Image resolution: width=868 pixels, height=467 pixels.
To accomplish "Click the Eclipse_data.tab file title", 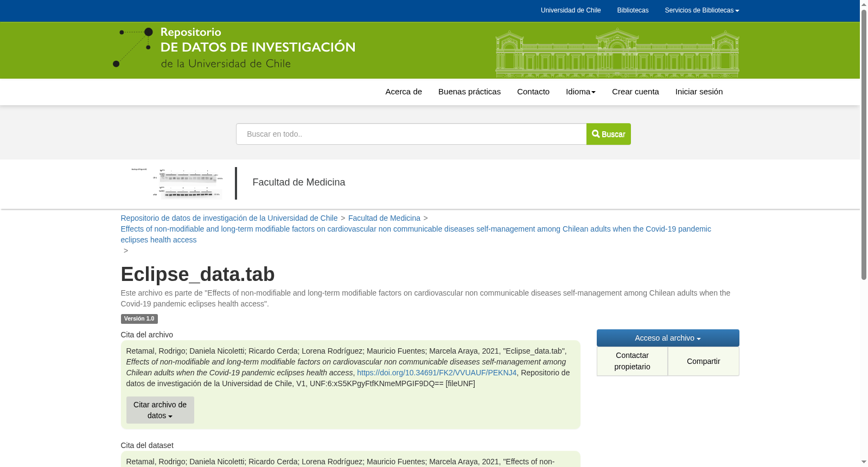I will [x=197, y=274].
